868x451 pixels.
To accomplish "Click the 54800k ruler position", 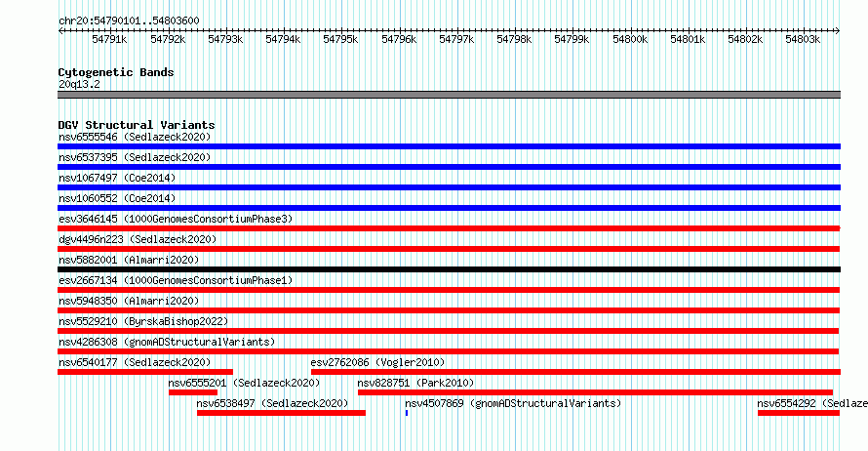I will (x=630, y=39).
